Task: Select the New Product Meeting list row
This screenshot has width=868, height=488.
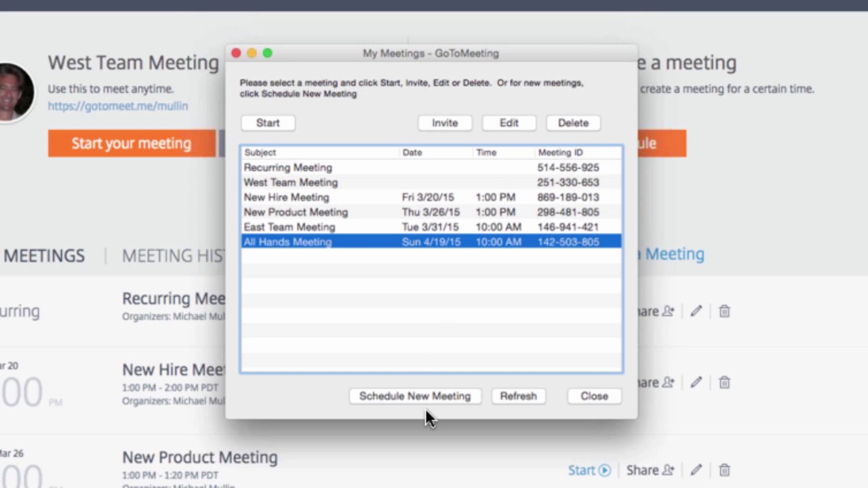Action: click(431, 212)
